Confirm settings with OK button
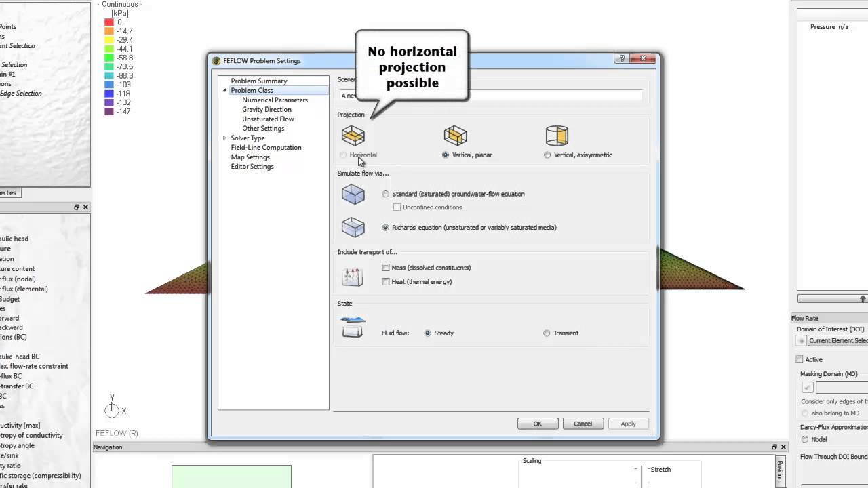 click(538, 424)
